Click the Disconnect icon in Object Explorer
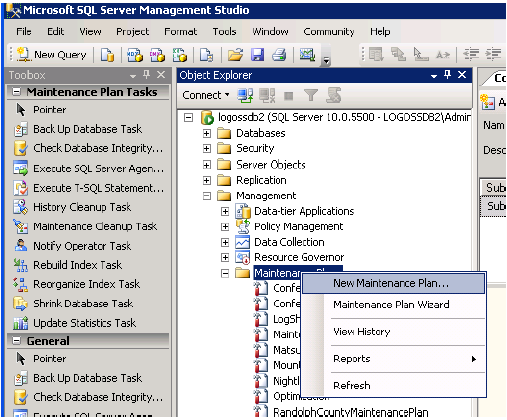 coord(267,95)
